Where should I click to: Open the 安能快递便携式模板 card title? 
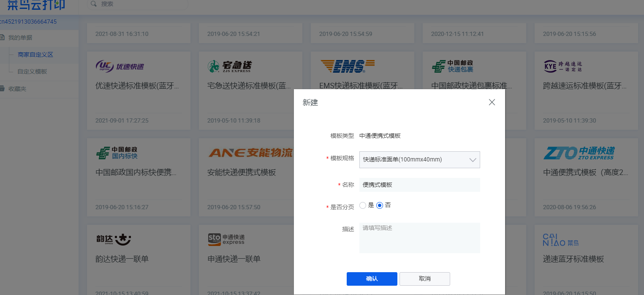pyautogui.click(x=242, y=172)
